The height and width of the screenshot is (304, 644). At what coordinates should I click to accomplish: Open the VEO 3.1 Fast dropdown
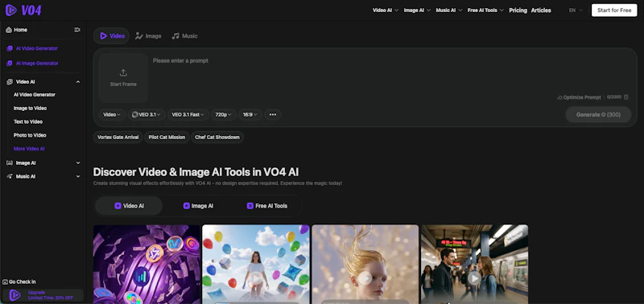(188, 114)
